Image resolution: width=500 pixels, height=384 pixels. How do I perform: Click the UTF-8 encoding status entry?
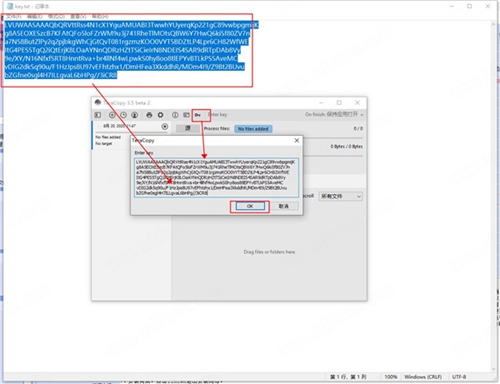[459, 377]
